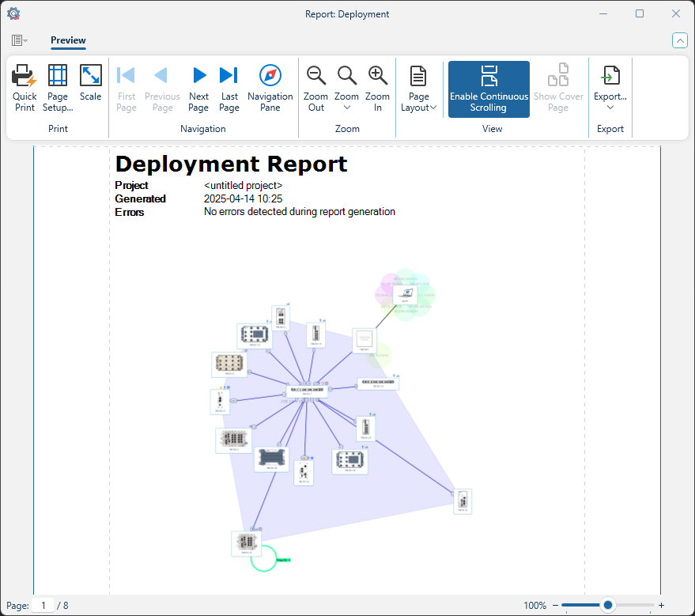Collapse the ribbon with the chevron arrow
Viewport: 695px width, 616px height.
679,40
